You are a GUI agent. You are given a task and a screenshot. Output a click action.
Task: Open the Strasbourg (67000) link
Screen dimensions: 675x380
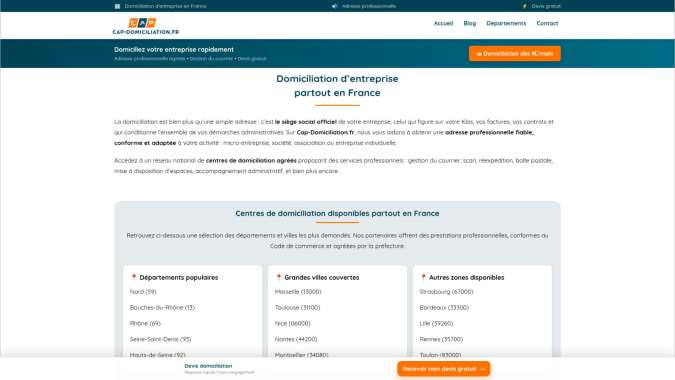tap(446, 292)
